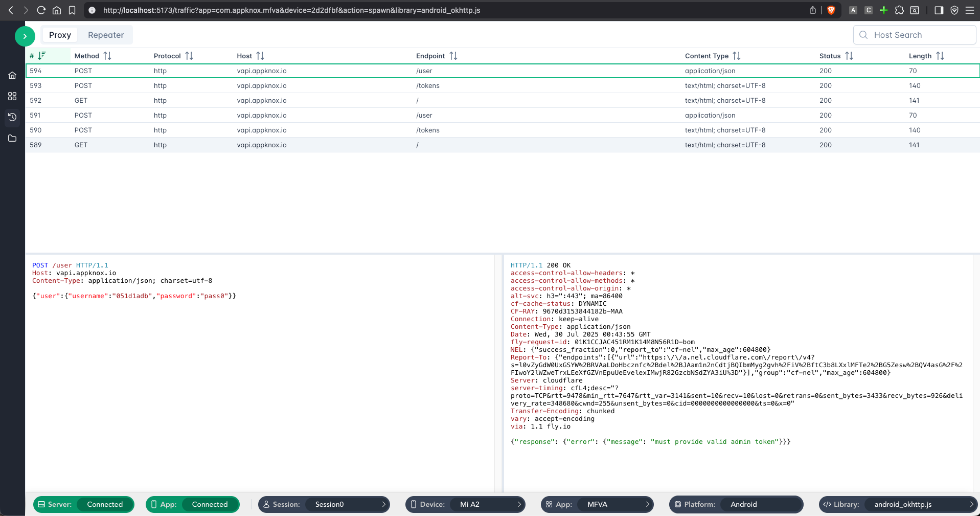Sort the table by the Host column
The height and width of the screenshot is (516, 980).
(260, 56)
